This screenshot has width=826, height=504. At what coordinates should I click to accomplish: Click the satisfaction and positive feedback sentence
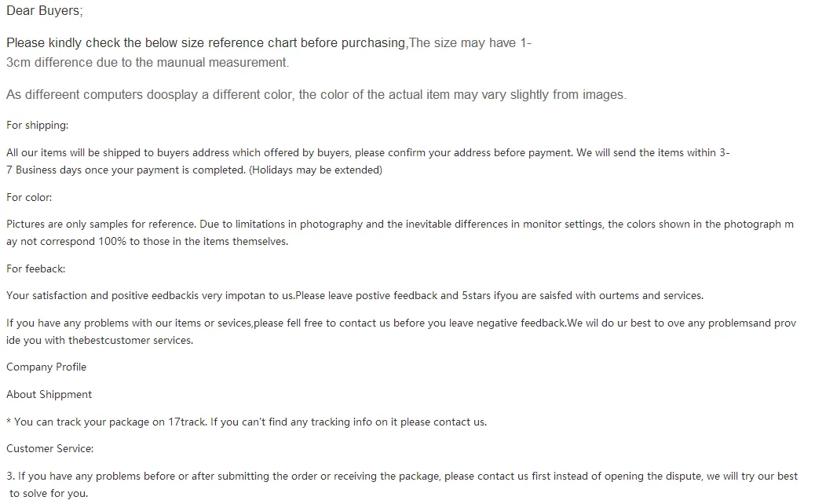click(x=355, y=296)
